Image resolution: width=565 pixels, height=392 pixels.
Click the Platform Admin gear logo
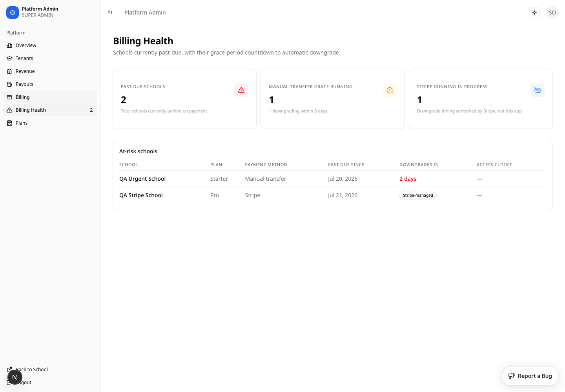(13, 13)
